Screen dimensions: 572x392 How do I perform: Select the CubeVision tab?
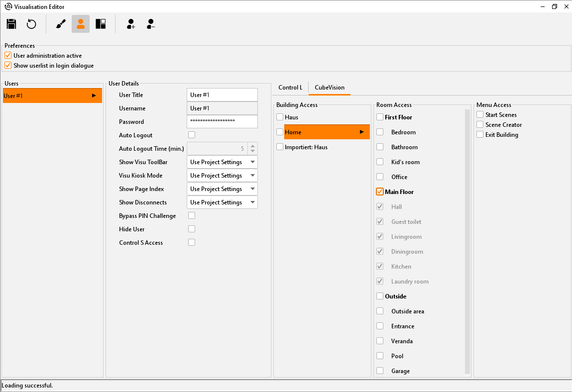329,88
